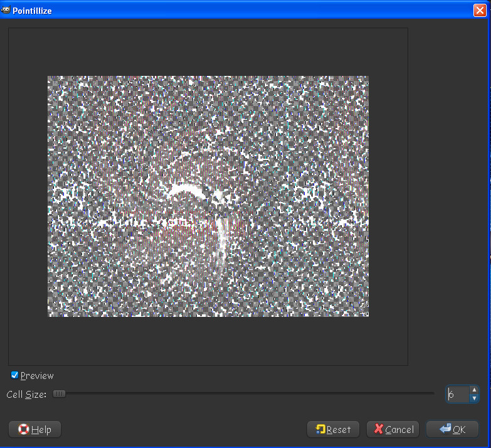
Task: Click the red X Cancel icon
Action: coord(378,429)
